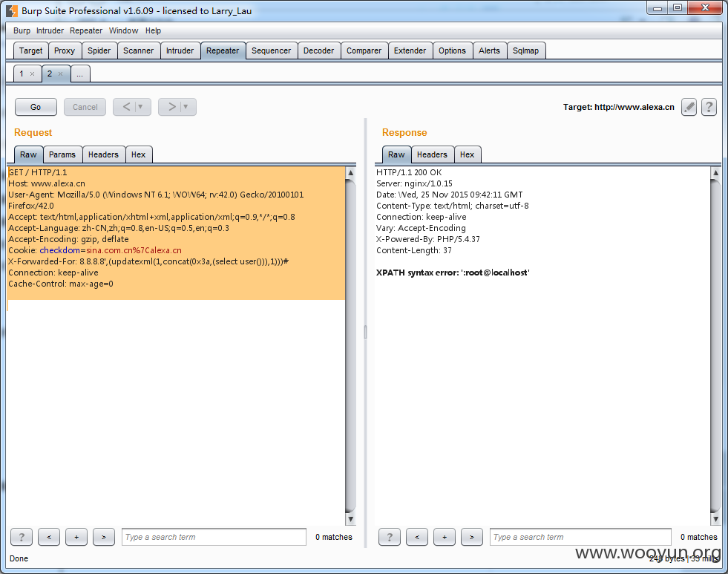
Task: Switch response view to Headers tab
Action: tap(432, 154)
